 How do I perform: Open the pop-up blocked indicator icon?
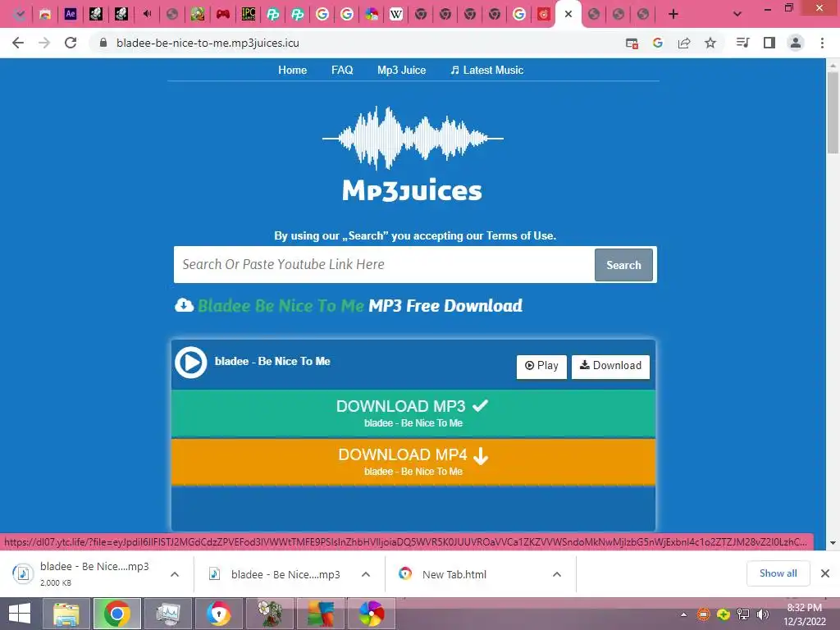click(x=632, y=43)
